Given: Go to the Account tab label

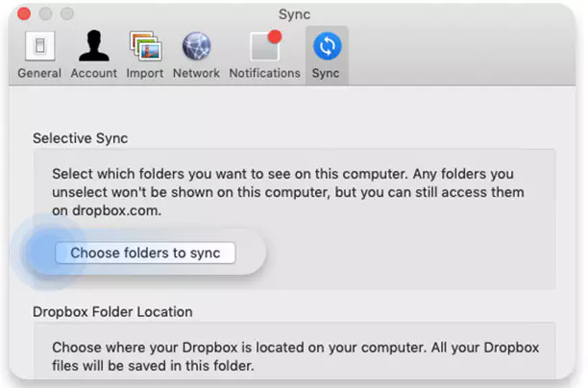Looking at the screenshot, I should [94, 73].
